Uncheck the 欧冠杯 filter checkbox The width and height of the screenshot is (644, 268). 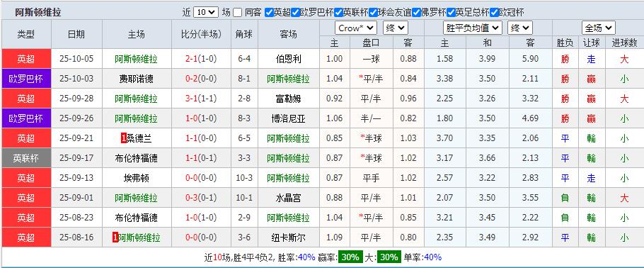(494, 12)
